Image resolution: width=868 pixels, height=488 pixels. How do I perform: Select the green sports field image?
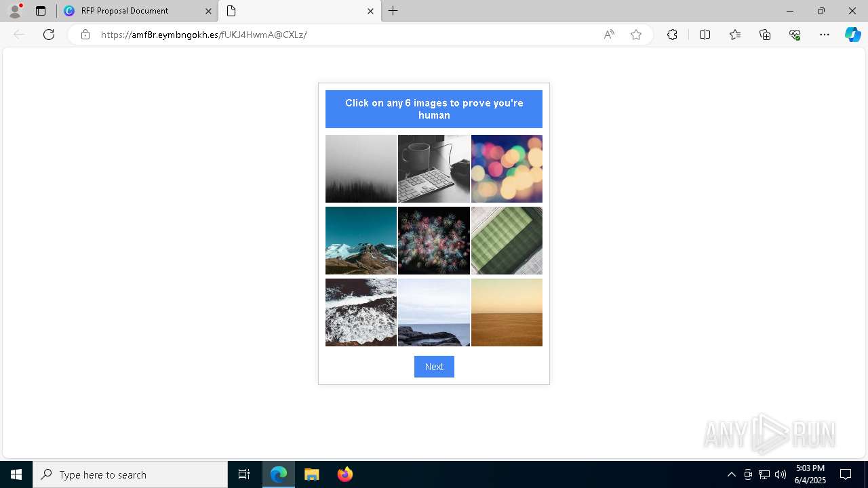(507, 241)
